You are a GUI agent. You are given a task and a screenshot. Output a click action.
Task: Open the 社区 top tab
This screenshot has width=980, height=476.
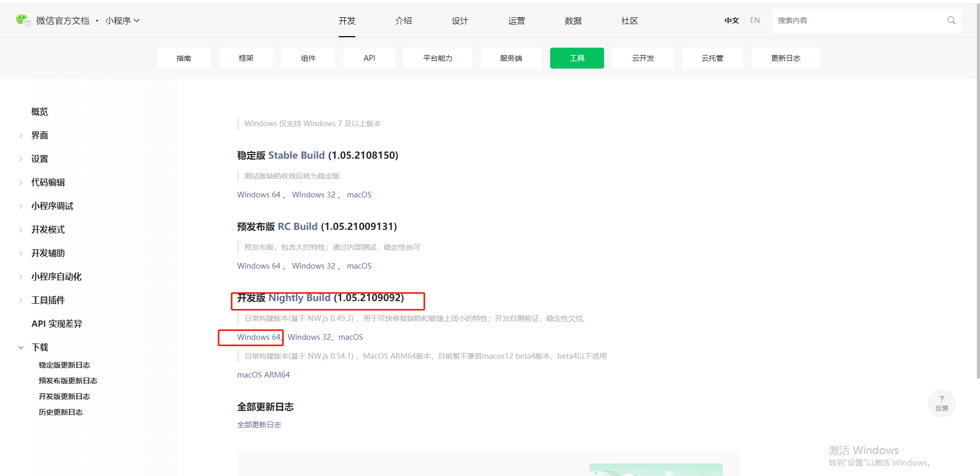(630, 20)
